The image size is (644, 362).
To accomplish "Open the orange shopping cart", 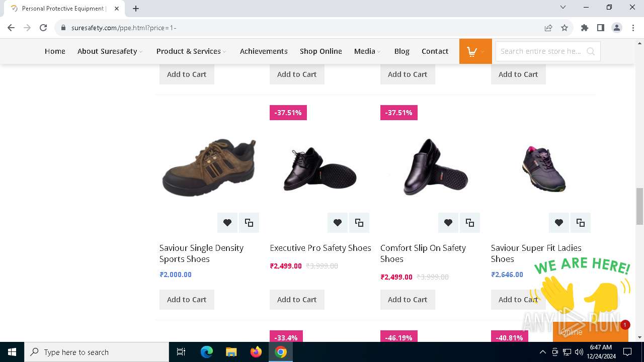I will 475,51.
